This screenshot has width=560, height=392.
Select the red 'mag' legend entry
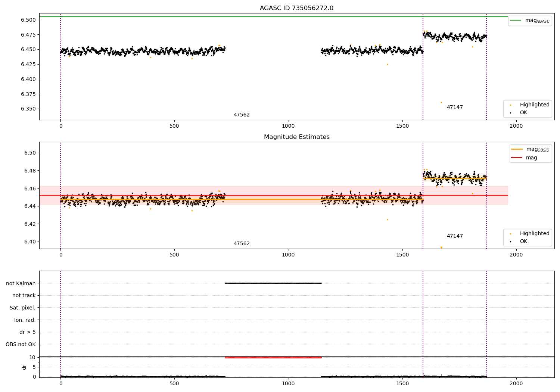[524, 158]
